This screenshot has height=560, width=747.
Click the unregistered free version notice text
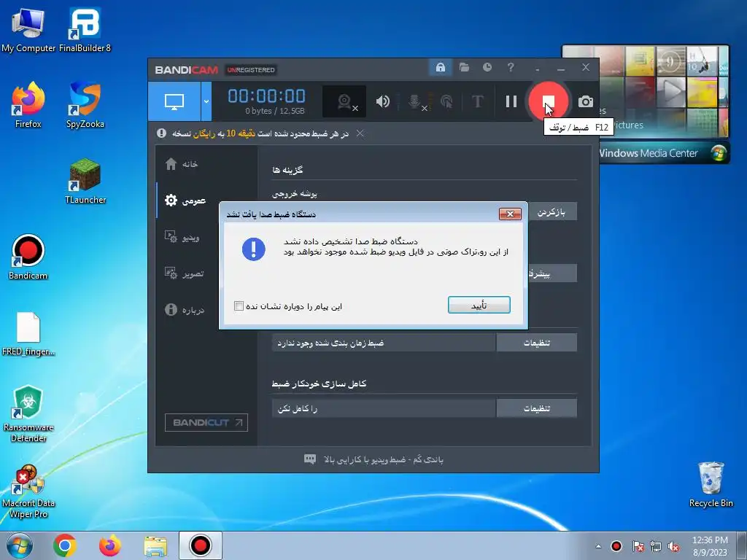click(x=260, y=133)
